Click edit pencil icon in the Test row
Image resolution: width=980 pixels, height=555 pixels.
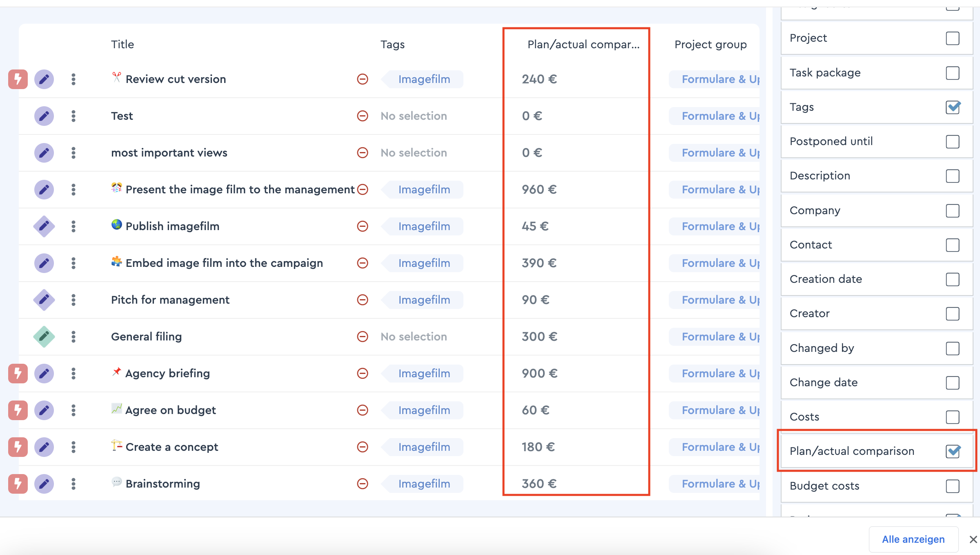[44, 116]
